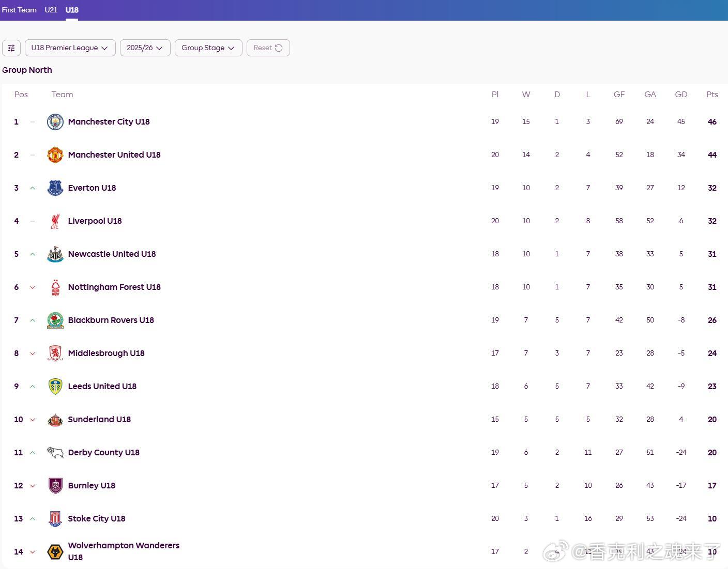
Task: Click the Manchester City U18 crest
Action: click(x=55, y=122)
